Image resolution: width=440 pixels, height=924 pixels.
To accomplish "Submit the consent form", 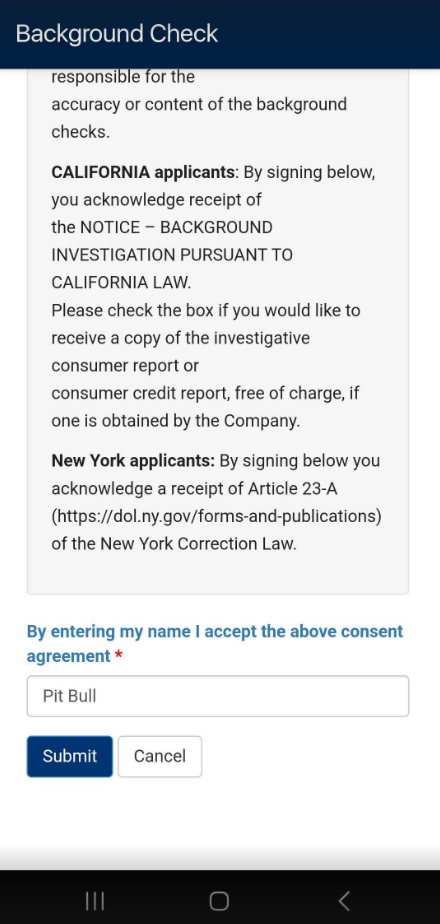I will click(70, 756).
